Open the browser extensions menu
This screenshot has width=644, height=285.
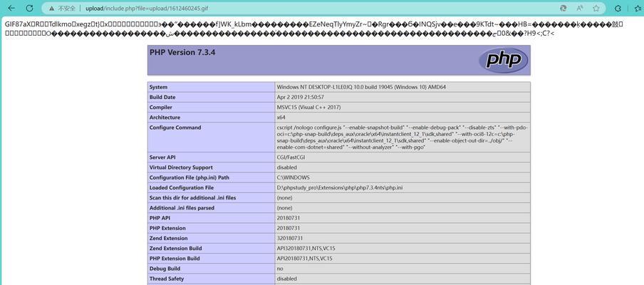[618, 9]
